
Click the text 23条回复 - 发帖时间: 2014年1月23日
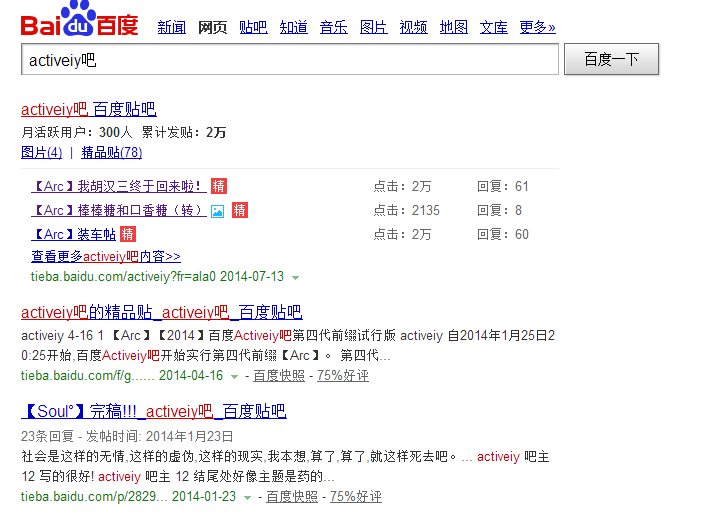click(127, 436)
